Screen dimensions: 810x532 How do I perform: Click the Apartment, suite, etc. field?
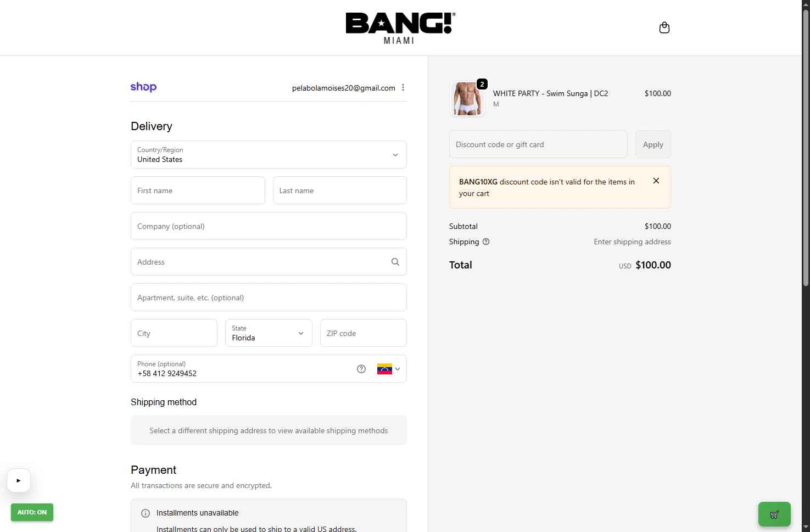269,298
